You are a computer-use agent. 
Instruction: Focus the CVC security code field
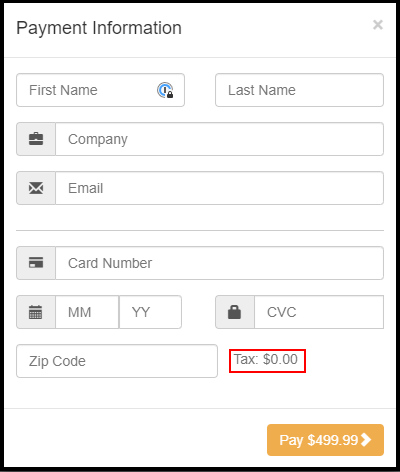click(319, 312)
